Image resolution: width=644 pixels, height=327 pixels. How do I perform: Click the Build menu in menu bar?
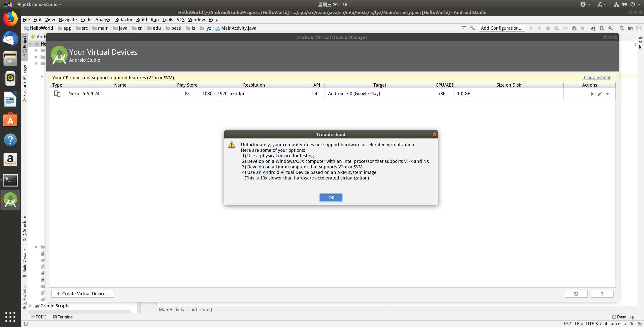pos(142,20)
